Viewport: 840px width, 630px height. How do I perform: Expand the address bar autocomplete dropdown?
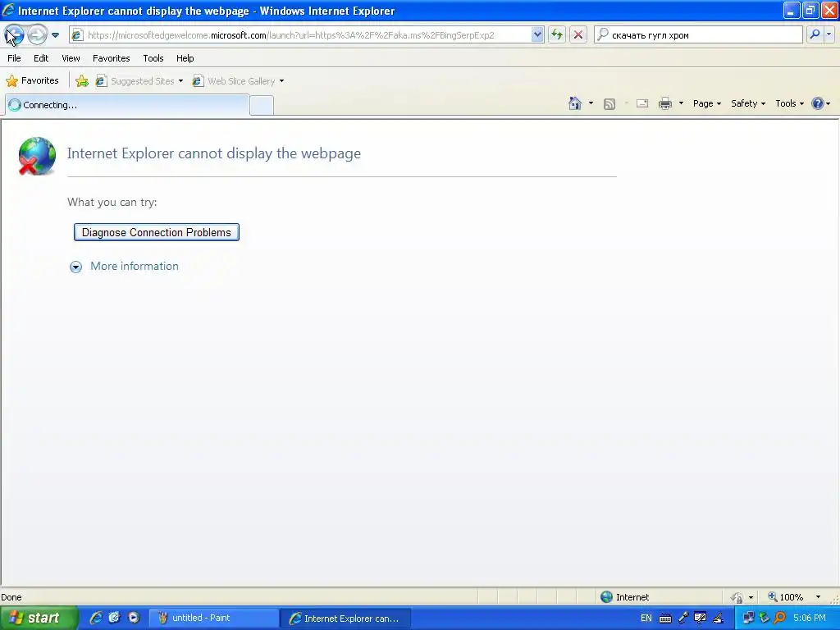[537, 35]
